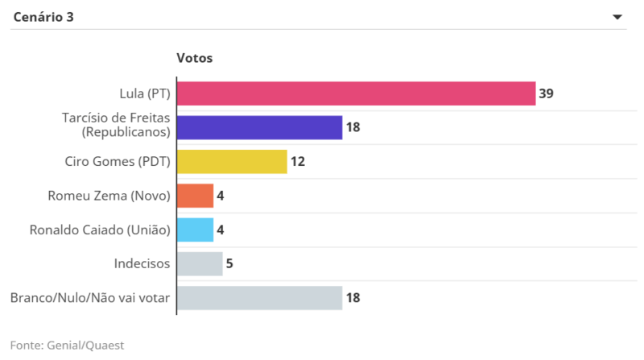This screenshot has width=644, height=360.
Task: Click the value 39 next to Lula
Action: (546, 93)
